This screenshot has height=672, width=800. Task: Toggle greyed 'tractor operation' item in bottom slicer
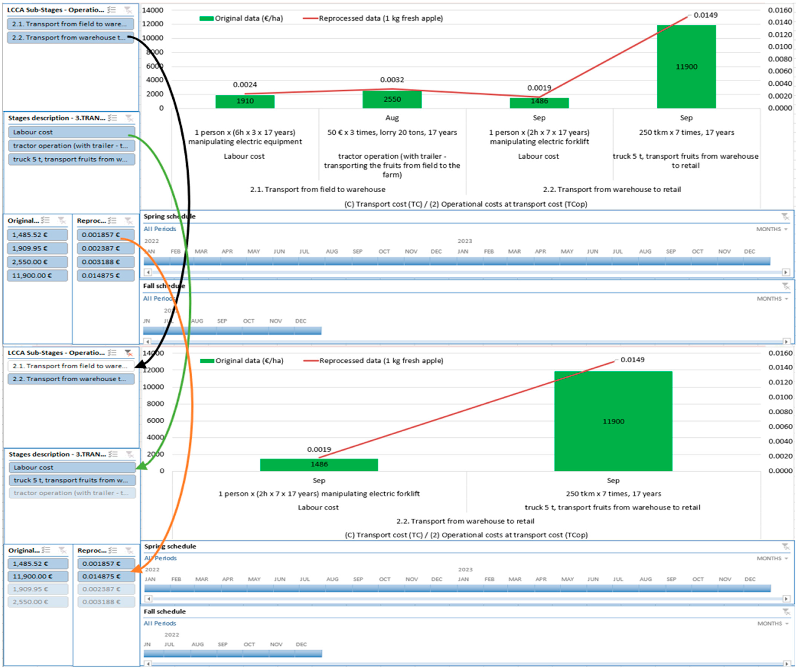tap(72, 493)
